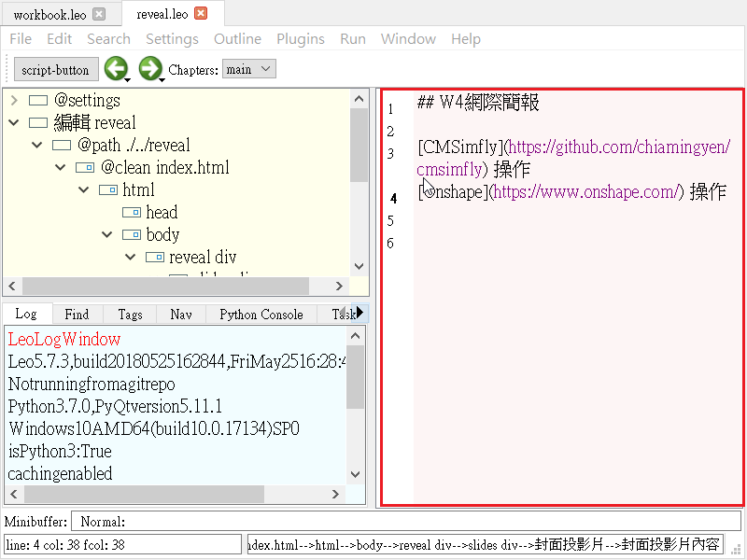747x560 pixels.
Task: Collapse the body tree node
Action: (x=107, y=234)
